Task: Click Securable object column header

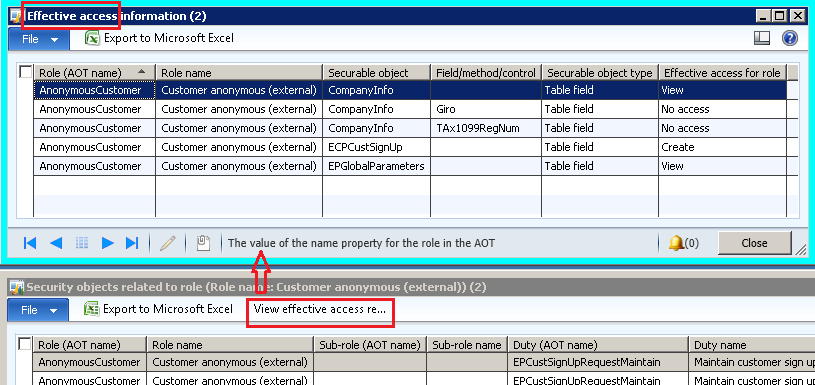Action: click(377, 73)
